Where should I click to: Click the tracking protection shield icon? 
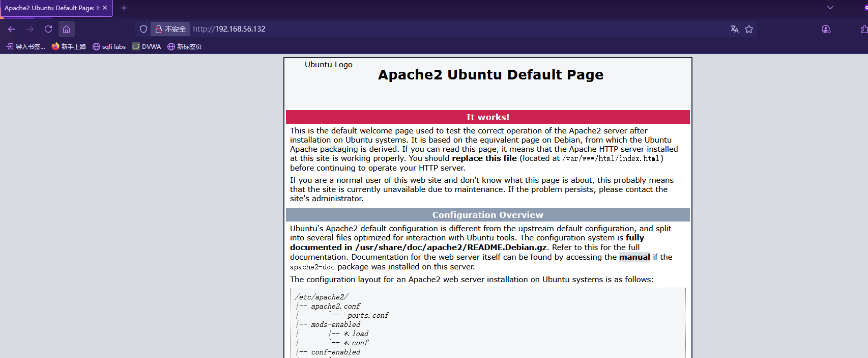click(143, 29)
